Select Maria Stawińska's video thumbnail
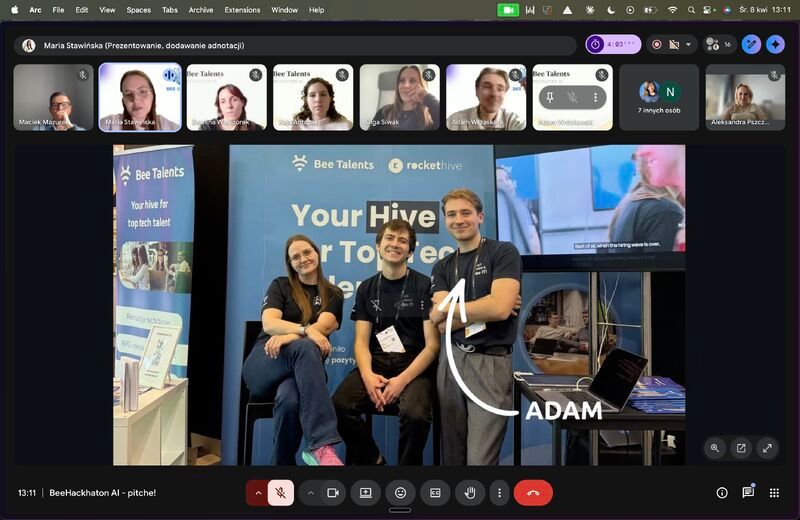 (x=140, y=97)
